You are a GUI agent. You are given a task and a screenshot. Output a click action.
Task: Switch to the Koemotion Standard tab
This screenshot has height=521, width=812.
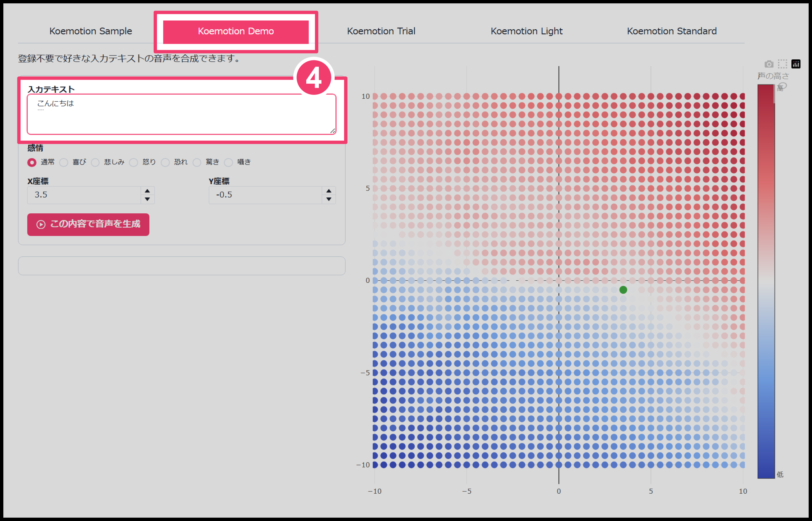point(672,31)
